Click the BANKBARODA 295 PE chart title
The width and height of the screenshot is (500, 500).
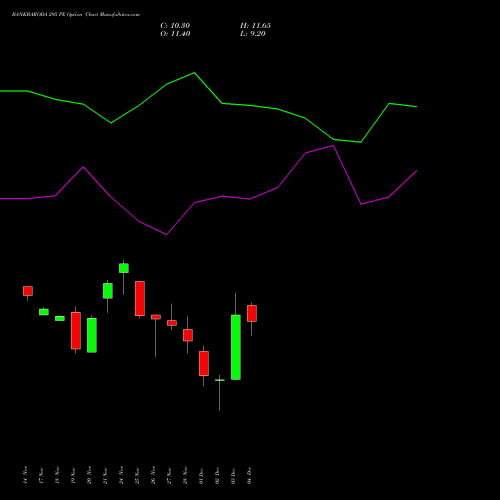tap(76, 15)
